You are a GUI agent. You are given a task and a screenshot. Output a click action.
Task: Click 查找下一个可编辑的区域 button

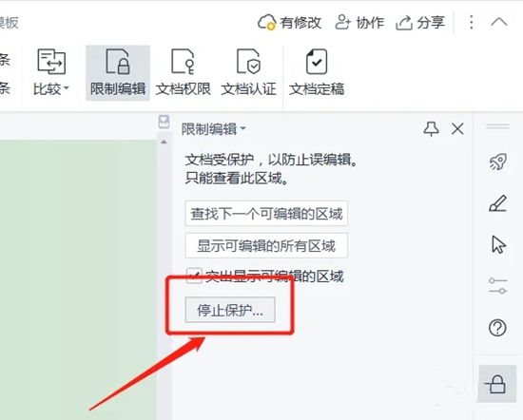point(266,214)
